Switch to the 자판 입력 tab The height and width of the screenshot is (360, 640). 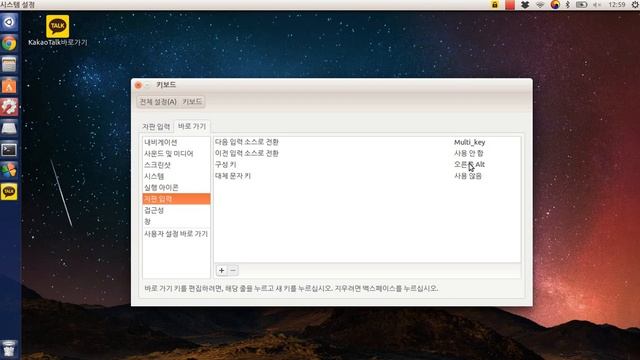156,127
